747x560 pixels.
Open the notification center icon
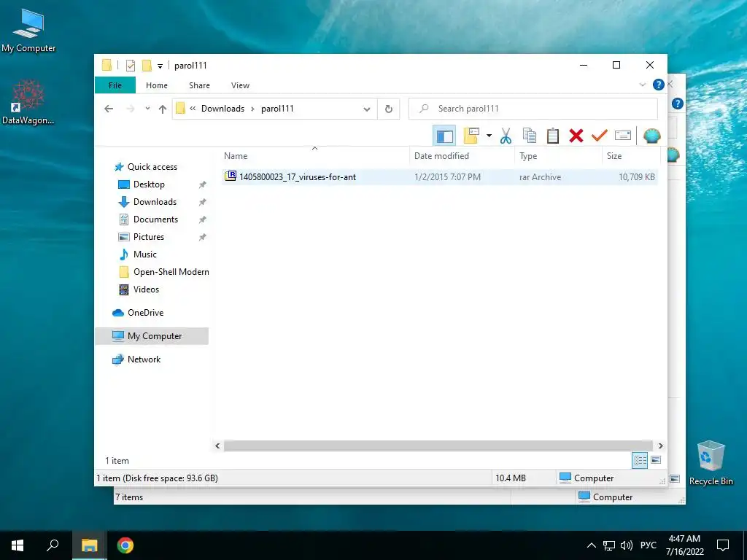point(723,545)
